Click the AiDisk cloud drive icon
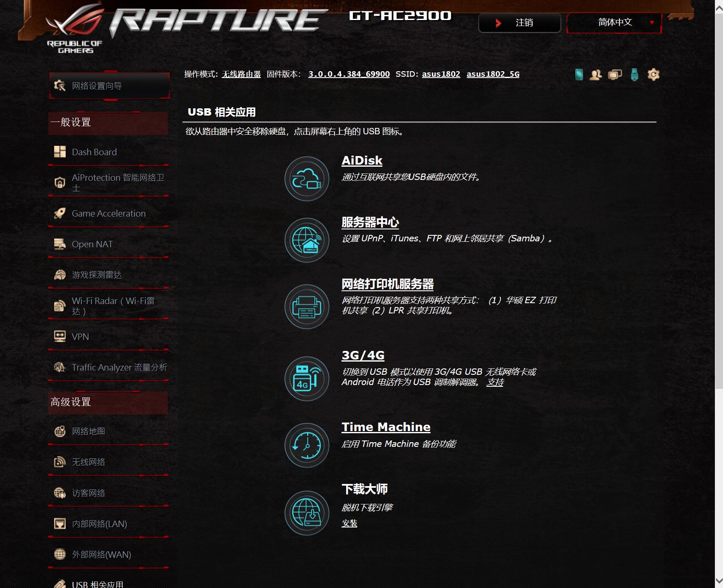Screen dimensions: 723x588 307,179
